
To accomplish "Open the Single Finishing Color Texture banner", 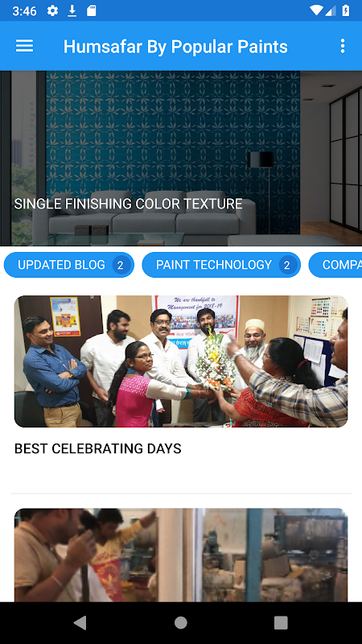I will (181, 158).
